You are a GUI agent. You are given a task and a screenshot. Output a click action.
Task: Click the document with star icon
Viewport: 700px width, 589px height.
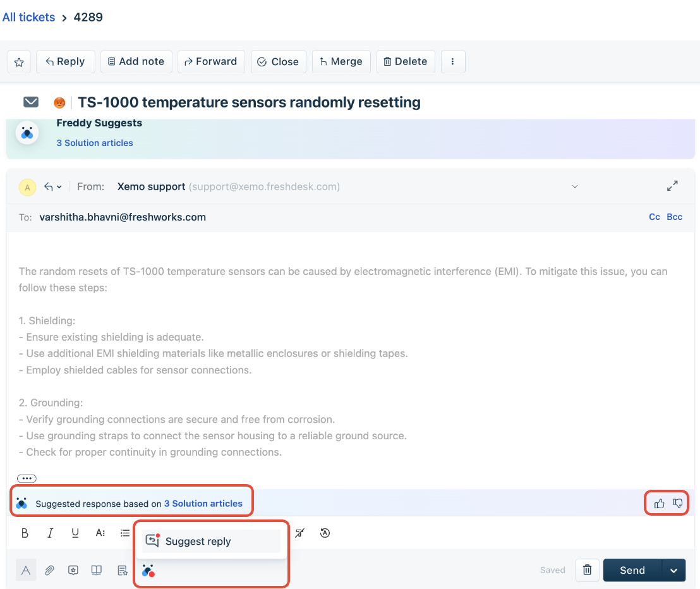(123, 570)
